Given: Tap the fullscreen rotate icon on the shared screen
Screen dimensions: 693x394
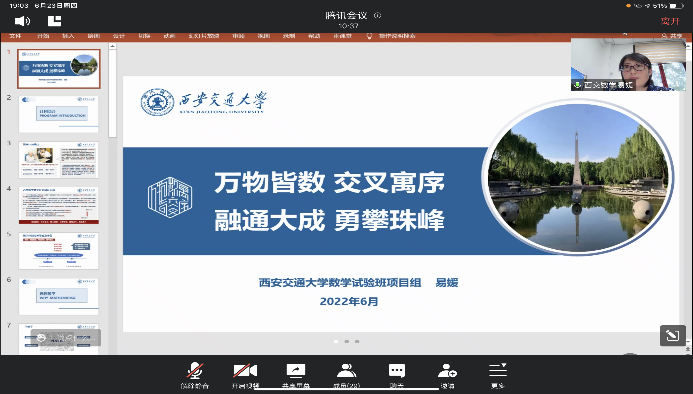Looking at the screenshot, I should pyautogui.click(x=673, y=336).
